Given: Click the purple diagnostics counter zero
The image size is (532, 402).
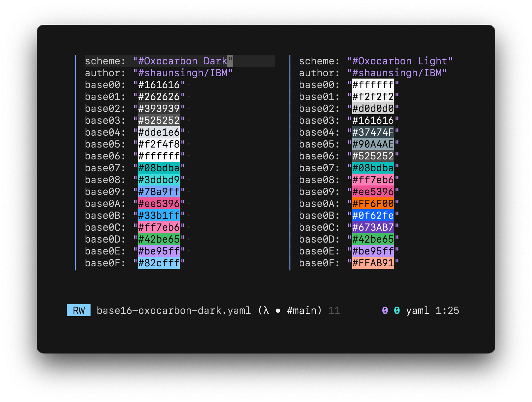Looking at the screenshot, I should [384, 310].
